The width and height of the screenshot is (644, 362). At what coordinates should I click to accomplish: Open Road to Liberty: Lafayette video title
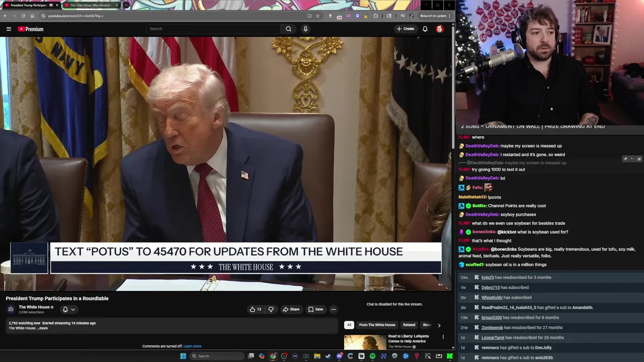click(409, 338)
